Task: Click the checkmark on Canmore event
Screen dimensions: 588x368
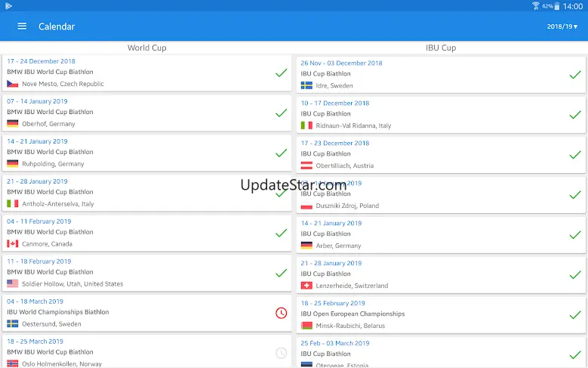Action: 282,233
